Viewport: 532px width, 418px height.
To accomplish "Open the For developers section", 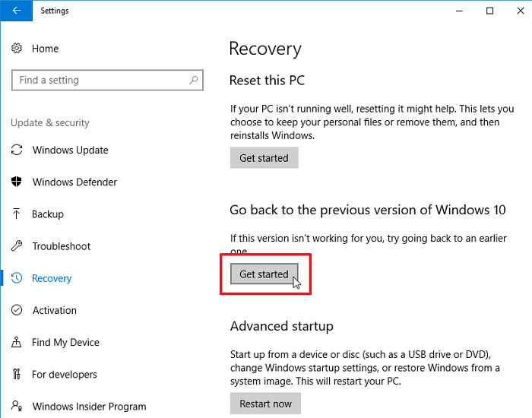I will (65, 374).
